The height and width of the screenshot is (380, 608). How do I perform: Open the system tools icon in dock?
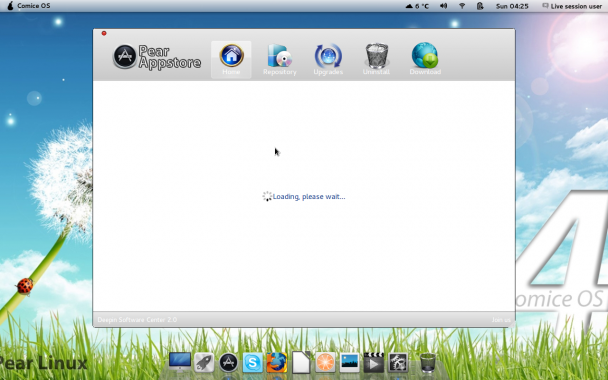398,363
